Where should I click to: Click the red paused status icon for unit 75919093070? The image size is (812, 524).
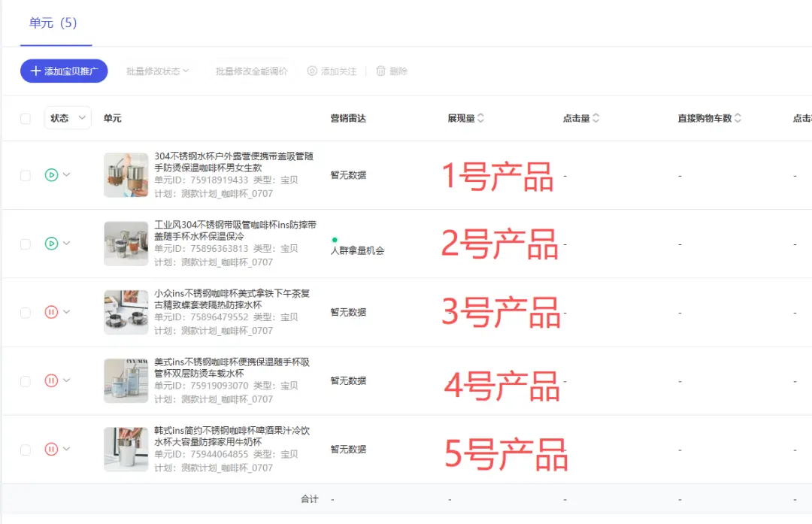(x=51, y=380)
